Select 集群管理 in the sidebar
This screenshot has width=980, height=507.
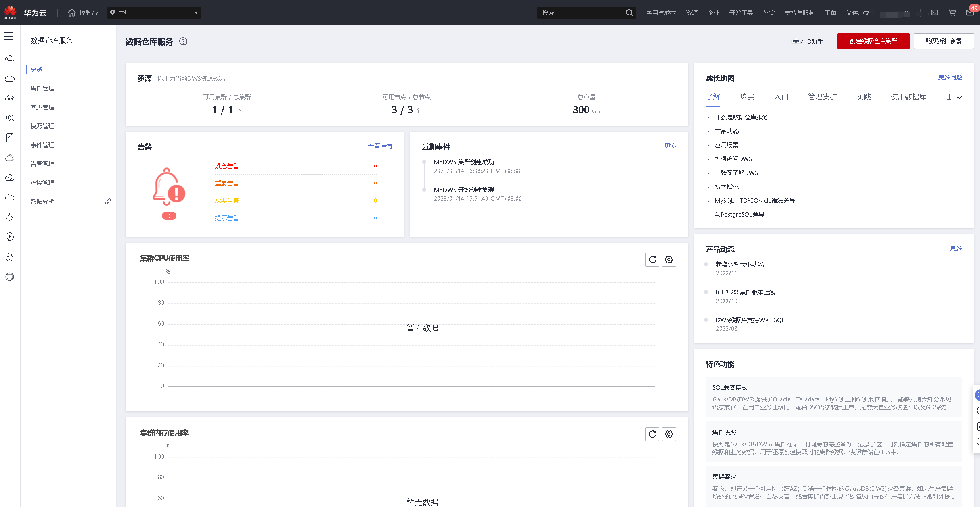coord(42,88)
